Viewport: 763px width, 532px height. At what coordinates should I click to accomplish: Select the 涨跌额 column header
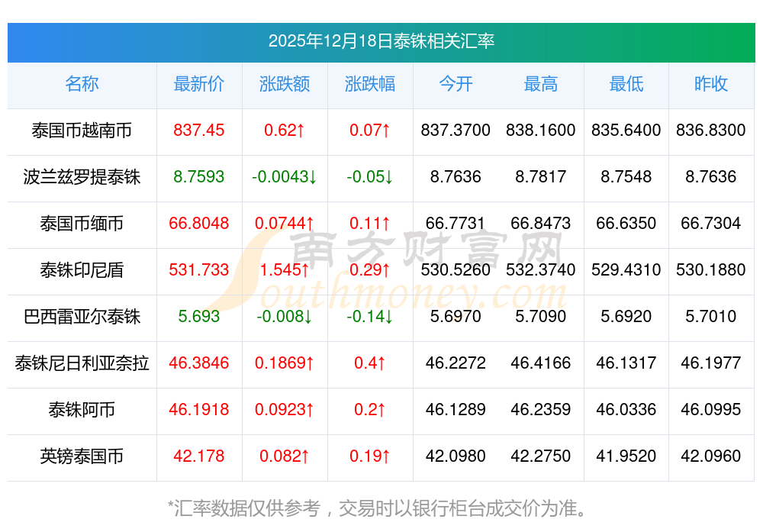click(x=285, y=84)
